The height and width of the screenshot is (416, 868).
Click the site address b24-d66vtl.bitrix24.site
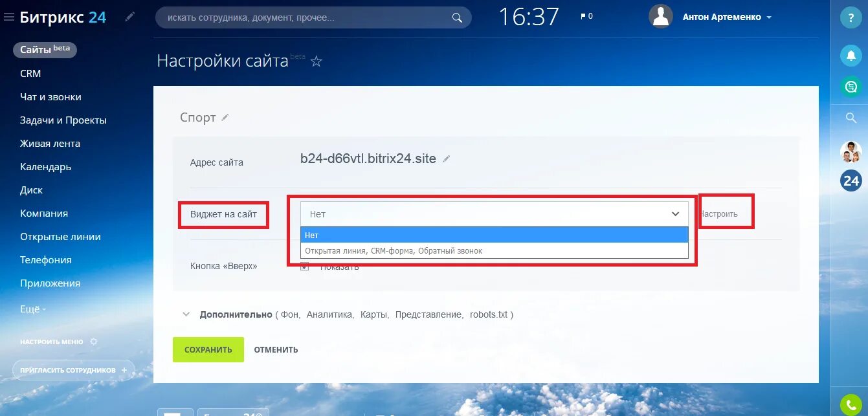pos(368,159)
